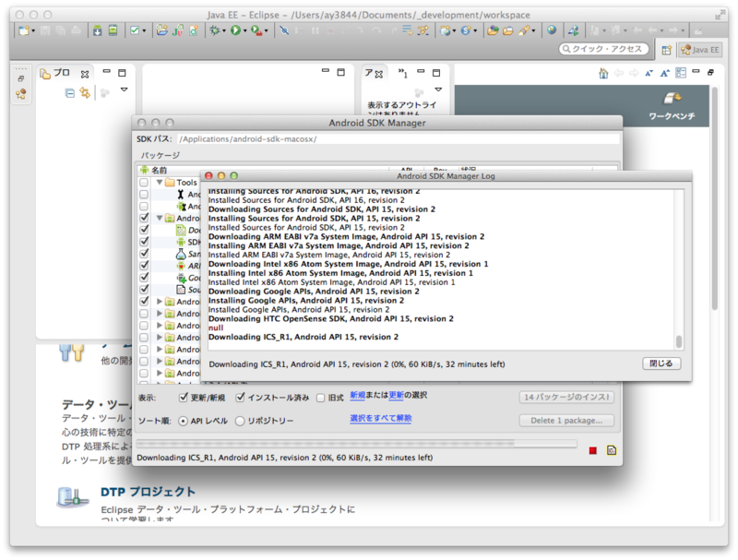This screenshot has height=560, width=738.
Task: Open the checkmark lint dropdown arrow
Action: tap(144, 31)
